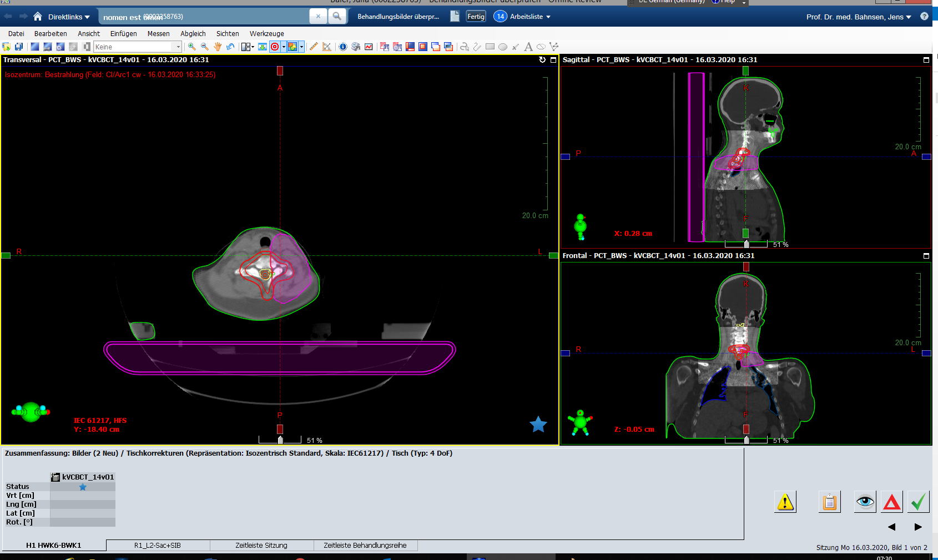Click the blue information icon in toolbar

343,47
